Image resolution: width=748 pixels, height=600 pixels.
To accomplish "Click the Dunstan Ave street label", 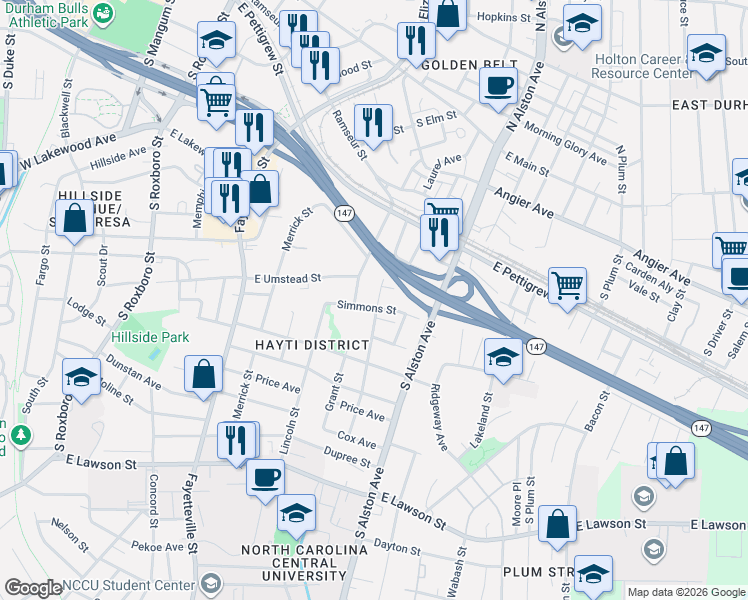I will [133, 372].
